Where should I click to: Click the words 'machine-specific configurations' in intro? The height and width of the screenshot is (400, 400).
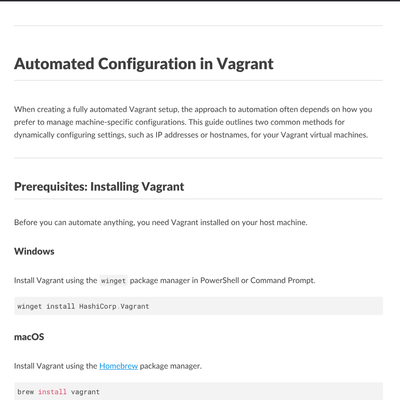[x=130, y=122]
